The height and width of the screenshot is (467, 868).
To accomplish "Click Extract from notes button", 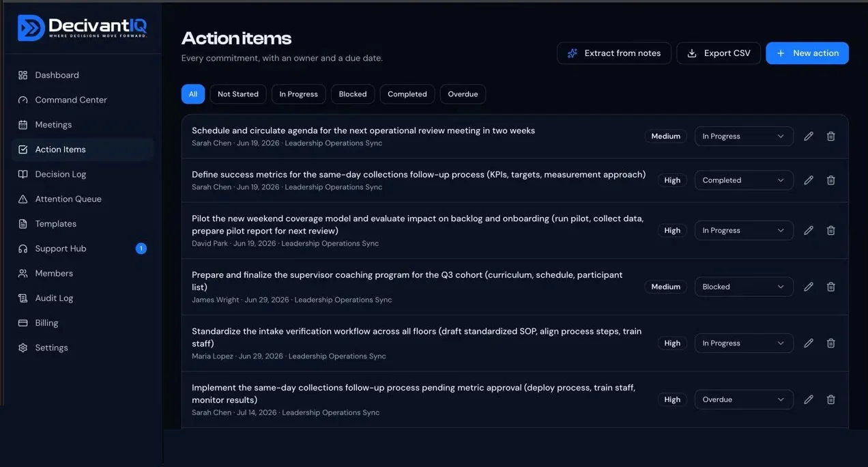I will tap(614, 53).
